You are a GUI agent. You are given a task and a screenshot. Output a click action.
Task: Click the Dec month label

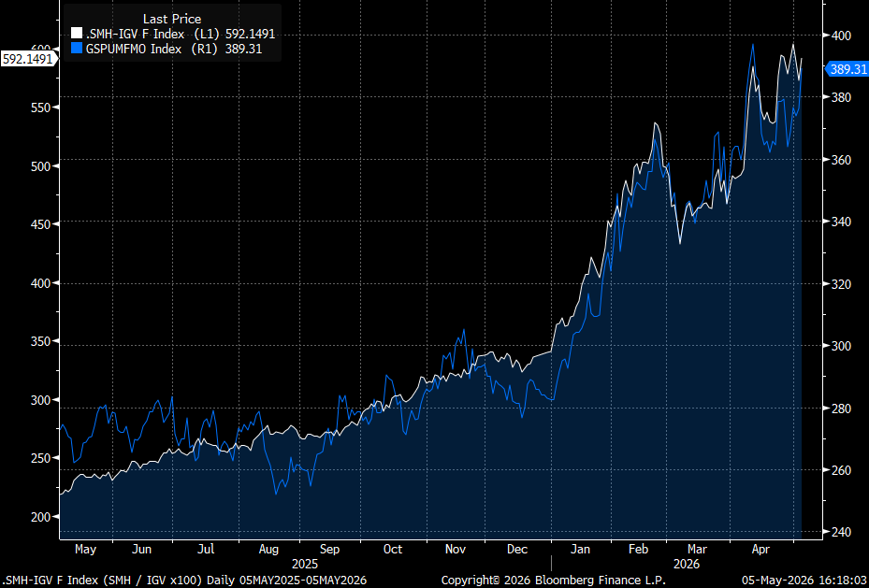click(x=517, y=550)
